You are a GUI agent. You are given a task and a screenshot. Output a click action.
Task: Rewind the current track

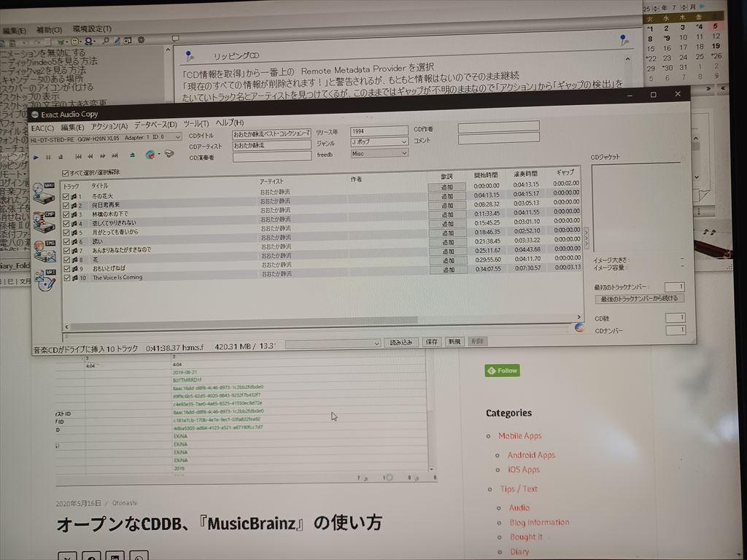[x=90, y=156]
